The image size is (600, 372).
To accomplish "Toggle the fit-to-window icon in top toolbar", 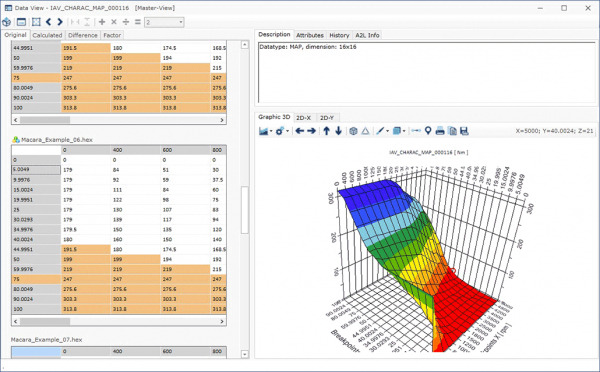I will [x=36, y=22].
